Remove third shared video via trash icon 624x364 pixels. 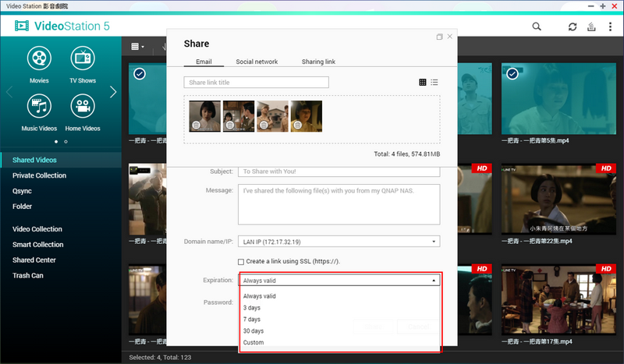[264, 125]
